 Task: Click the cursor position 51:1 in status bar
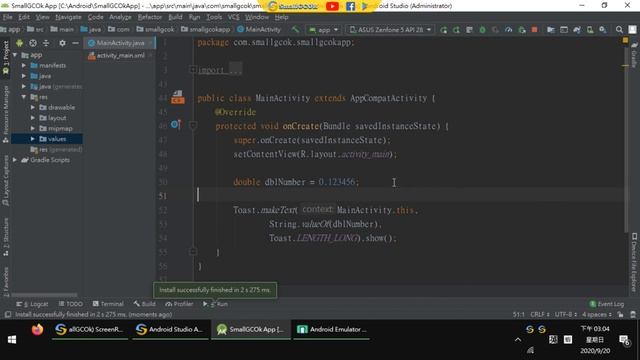(518, 314)
